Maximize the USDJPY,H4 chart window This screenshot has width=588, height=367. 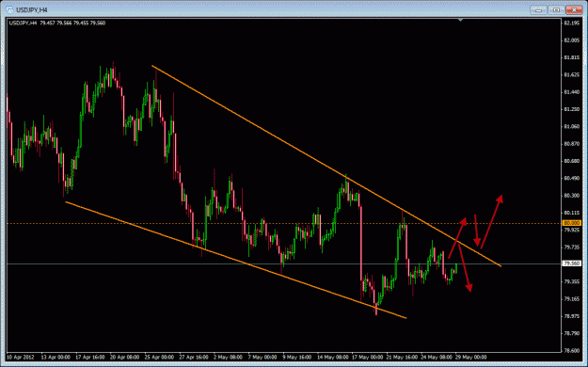pyautogui.click(x=557, y=9)
